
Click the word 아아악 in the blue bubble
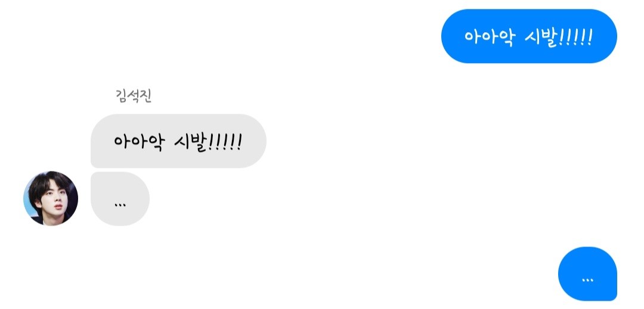490,38
